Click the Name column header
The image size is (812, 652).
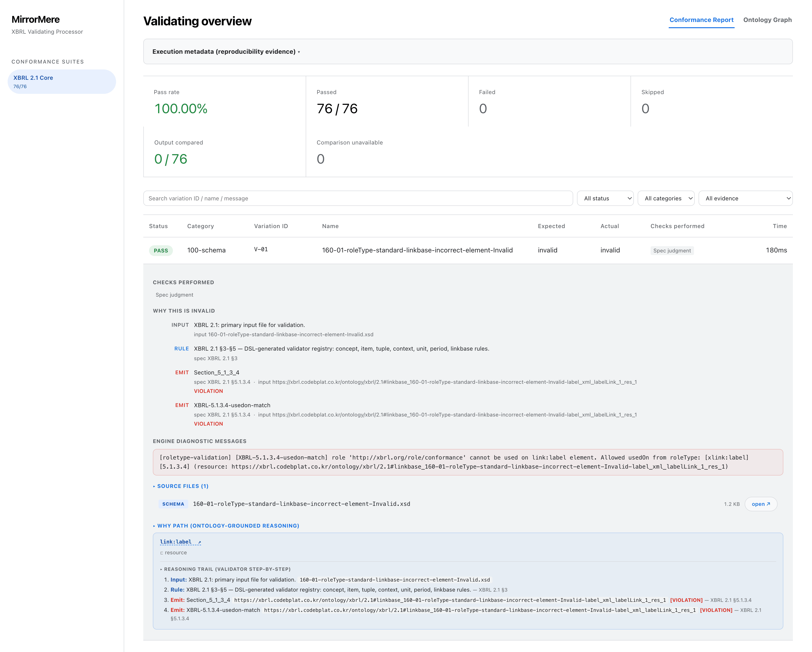(x=330, y=226)
